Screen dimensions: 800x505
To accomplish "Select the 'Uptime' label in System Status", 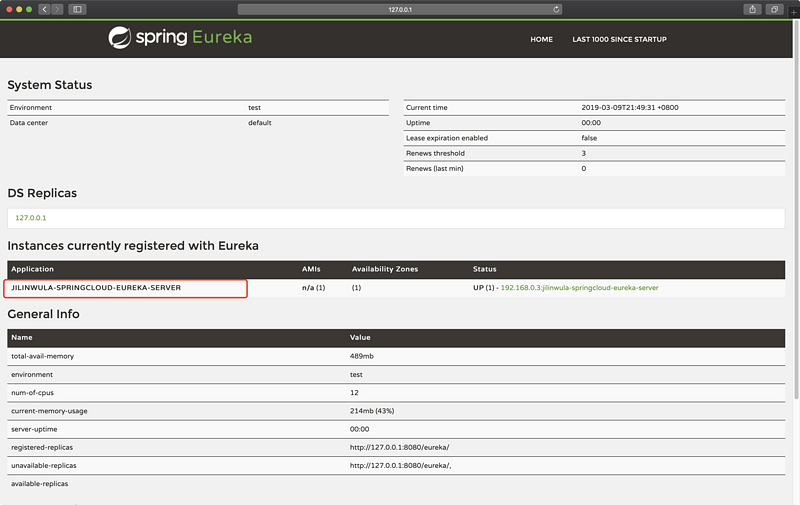I will 418,123.
